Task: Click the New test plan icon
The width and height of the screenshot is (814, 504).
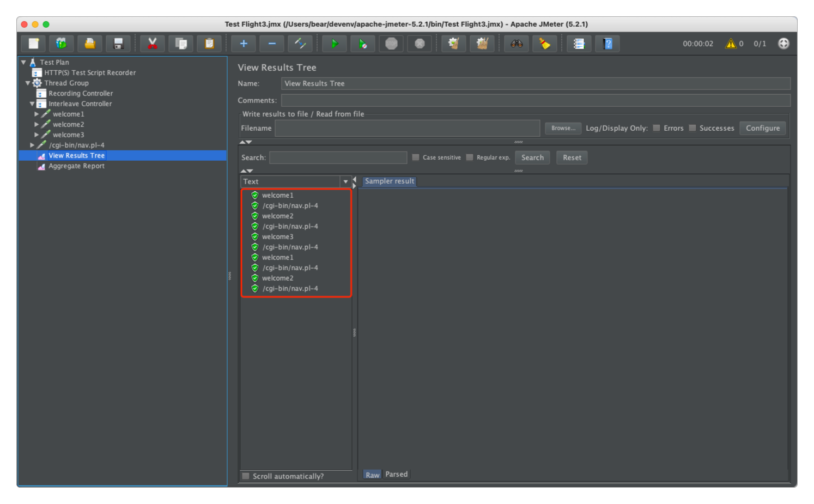Action: (34, 44)
